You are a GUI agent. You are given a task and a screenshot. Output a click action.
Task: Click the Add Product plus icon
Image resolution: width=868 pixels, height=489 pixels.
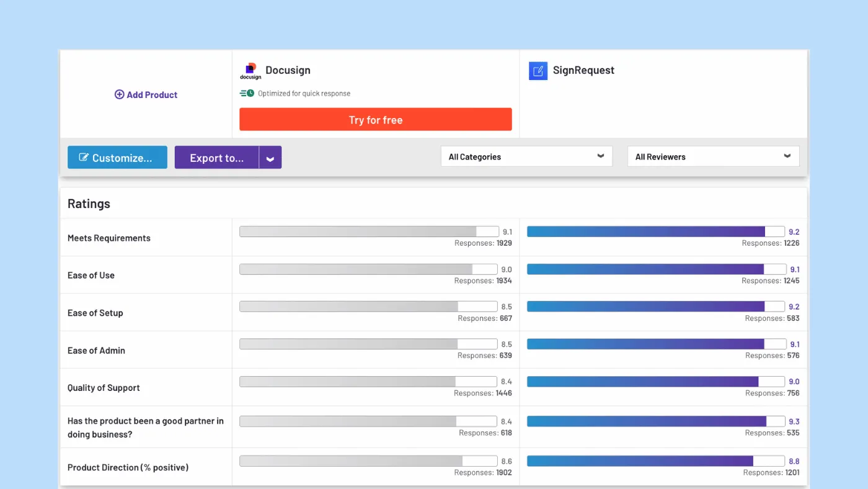pyautogui.click(x=119, y=94)
